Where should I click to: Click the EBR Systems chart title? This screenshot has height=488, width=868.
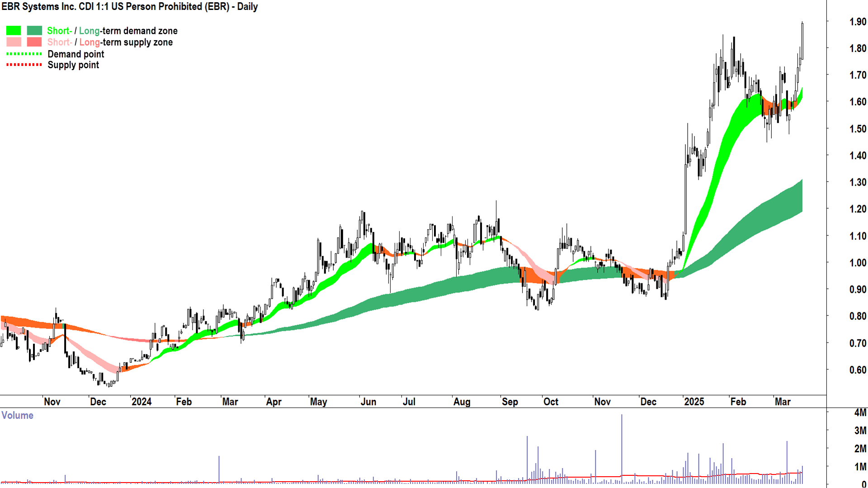click(x=129, y=7)
